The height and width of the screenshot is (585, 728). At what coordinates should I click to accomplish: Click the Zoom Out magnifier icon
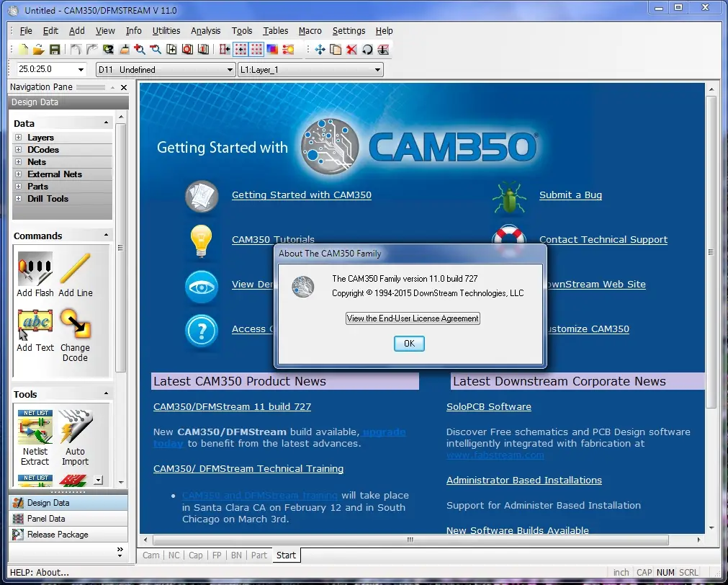click(x=156, y=49)
